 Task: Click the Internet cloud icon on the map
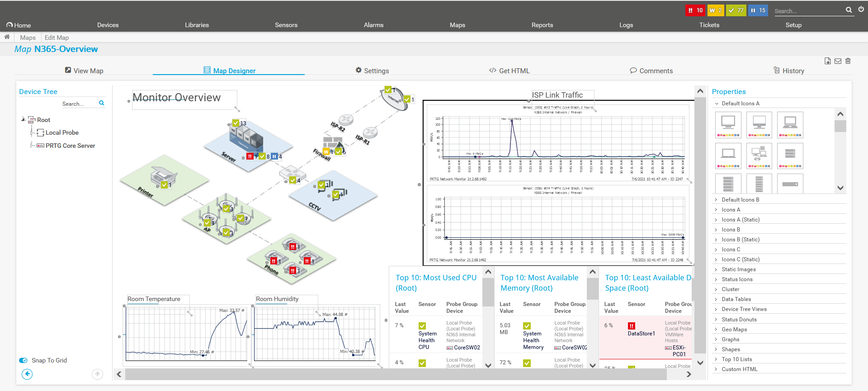[394, 99]
